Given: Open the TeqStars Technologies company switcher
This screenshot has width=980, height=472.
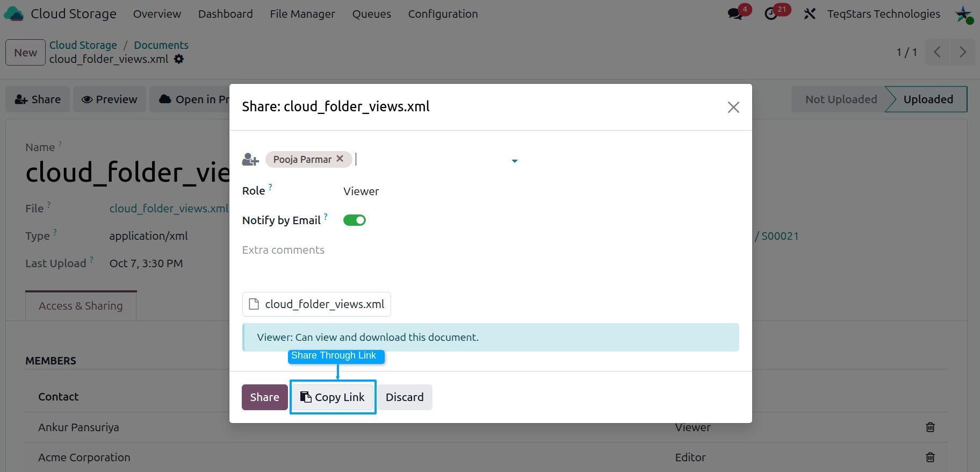Looking at the screenshot, I should coord(884,14).
